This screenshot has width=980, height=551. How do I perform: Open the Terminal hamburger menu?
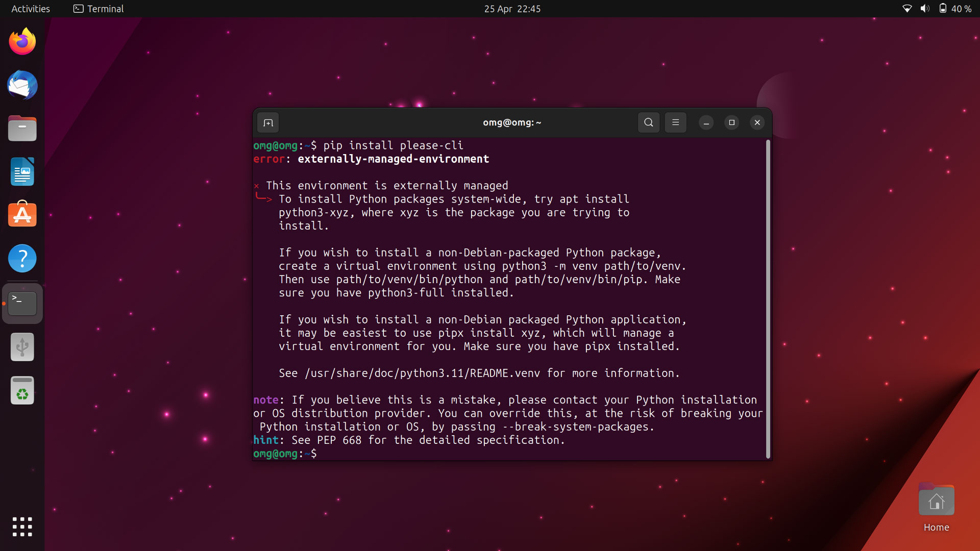(x=675, y=122)
